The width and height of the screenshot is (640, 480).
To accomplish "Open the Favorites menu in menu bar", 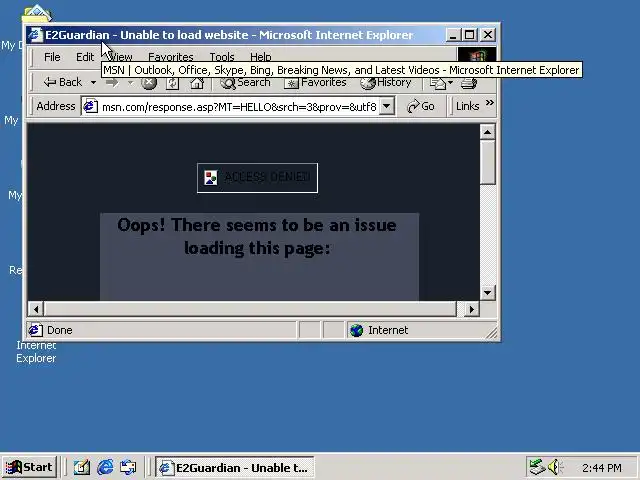I will (x=171, y=57).
